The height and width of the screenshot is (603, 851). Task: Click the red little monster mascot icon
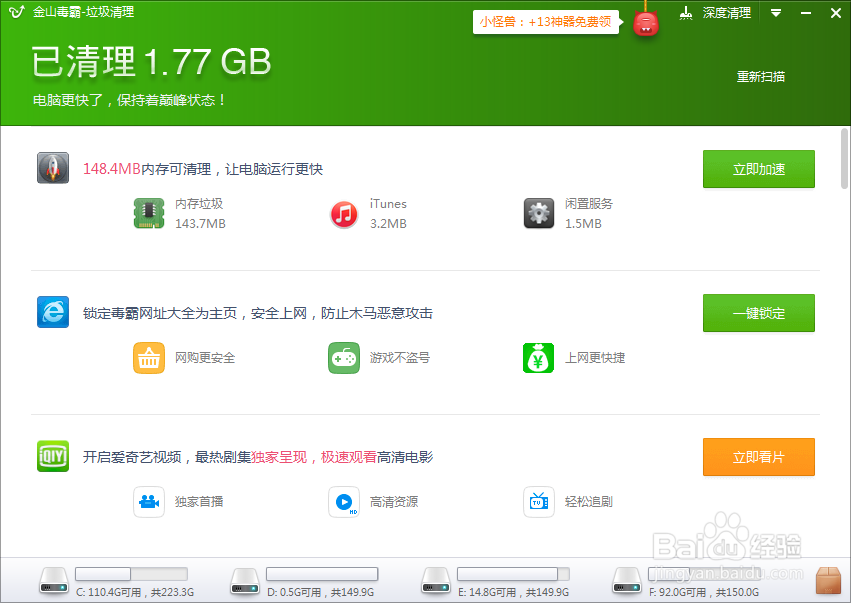645,23
